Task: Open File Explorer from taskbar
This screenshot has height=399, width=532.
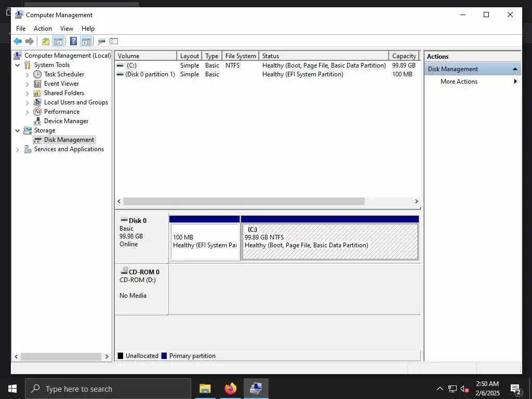Action: tap(205, 389)
